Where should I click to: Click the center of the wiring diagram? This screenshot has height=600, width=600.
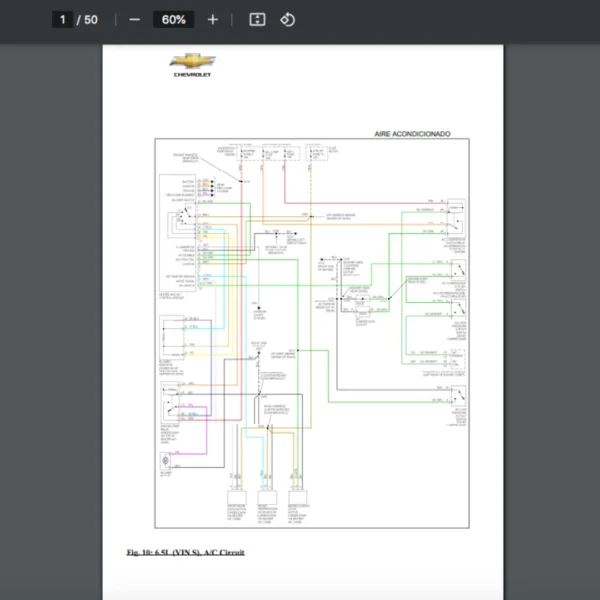click(x=310, y=332)
